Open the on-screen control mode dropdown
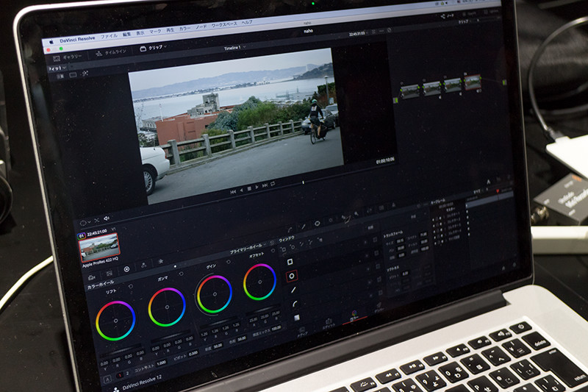This screenshot has height=392, width=588. coord(85,223)
